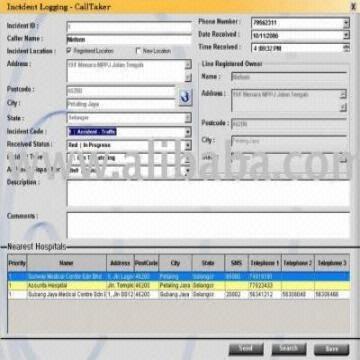360x360 pixels.
Task: Close the Incident Logging window
Action: 353,7
